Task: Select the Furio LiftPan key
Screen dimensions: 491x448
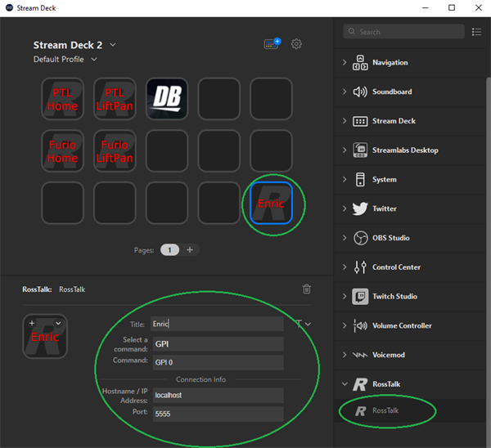Action: 115,150
